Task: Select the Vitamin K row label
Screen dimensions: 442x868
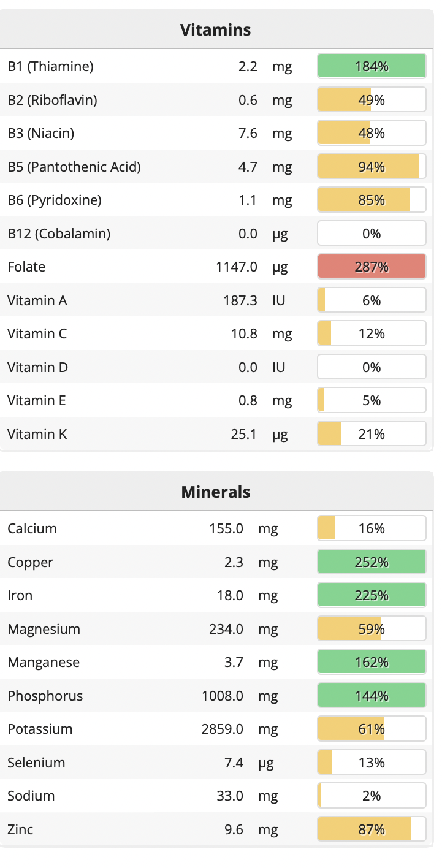Action: pyautogui.click(x=37, y=434)
